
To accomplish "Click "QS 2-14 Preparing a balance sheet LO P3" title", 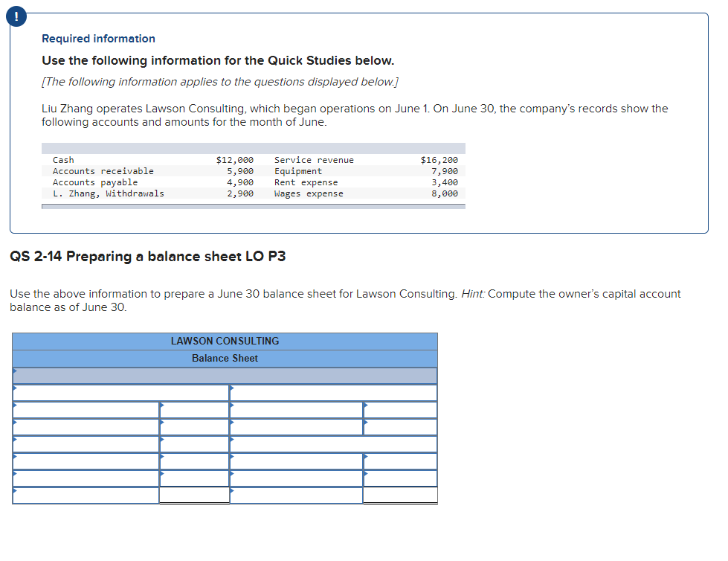I will click(148, 257).
